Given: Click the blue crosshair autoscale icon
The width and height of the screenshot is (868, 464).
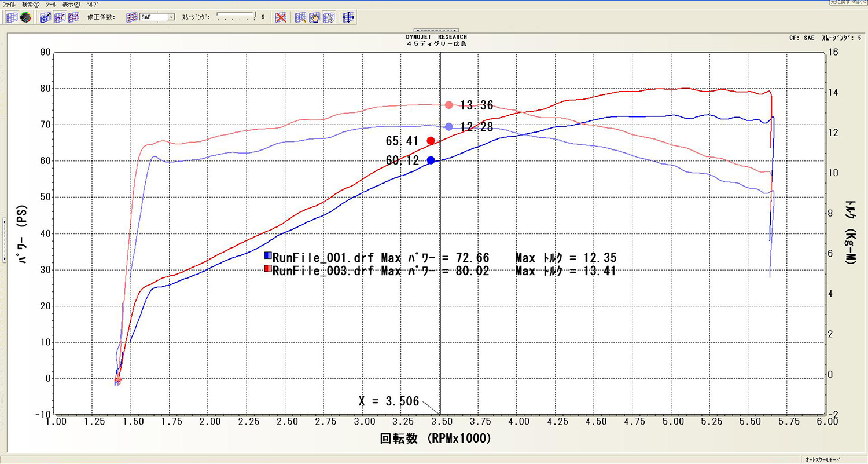Looking at the screenshot, I should (x=348, y=17).
